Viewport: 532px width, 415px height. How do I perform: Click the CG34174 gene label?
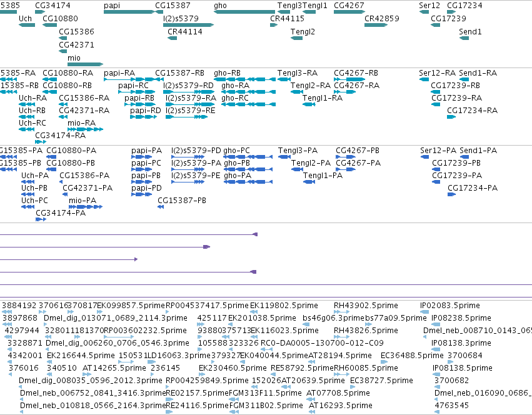[x=53, y=6]
